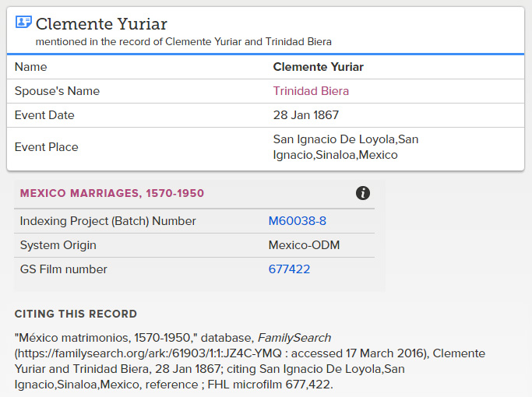Click the System Origin field label
This screenshot has height=397, width=532.
coord(58,245)
